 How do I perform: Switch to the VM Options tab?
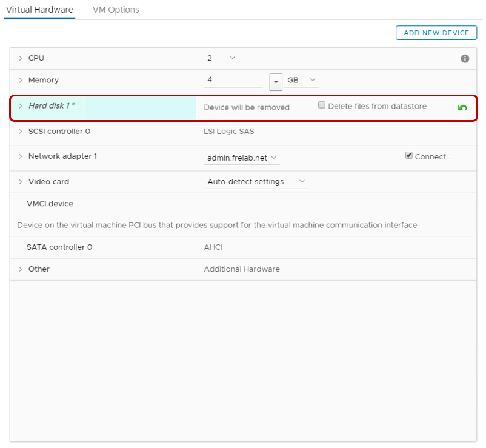point(115,10)
